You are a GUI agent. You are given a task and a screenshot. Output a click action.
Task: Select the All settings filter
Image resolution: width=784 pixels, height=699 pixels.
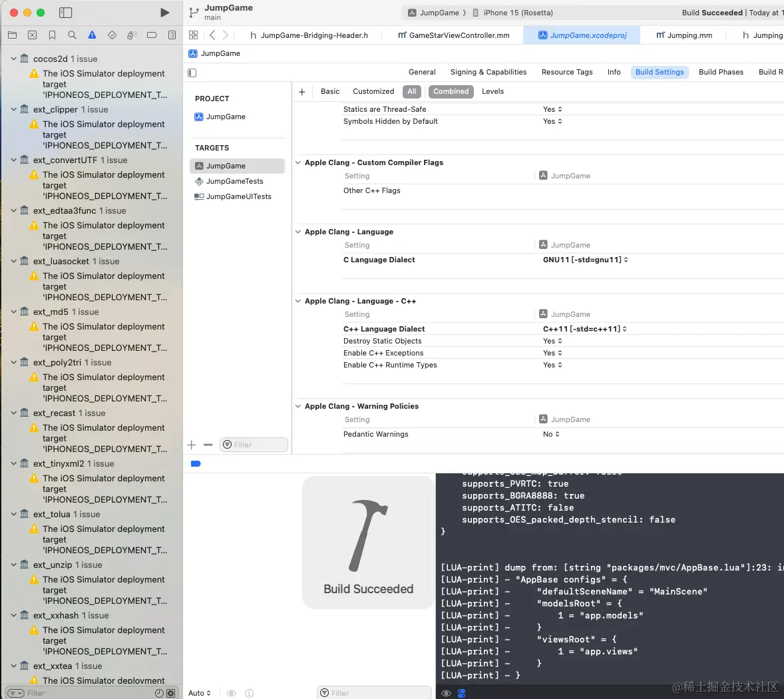[x=411, y=91]
